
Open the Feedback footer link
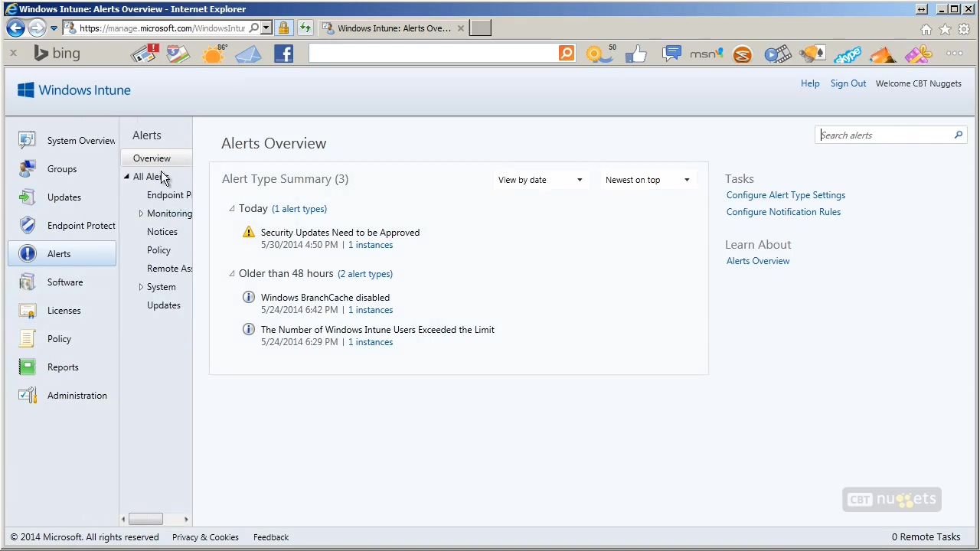[x=271, y=537]
